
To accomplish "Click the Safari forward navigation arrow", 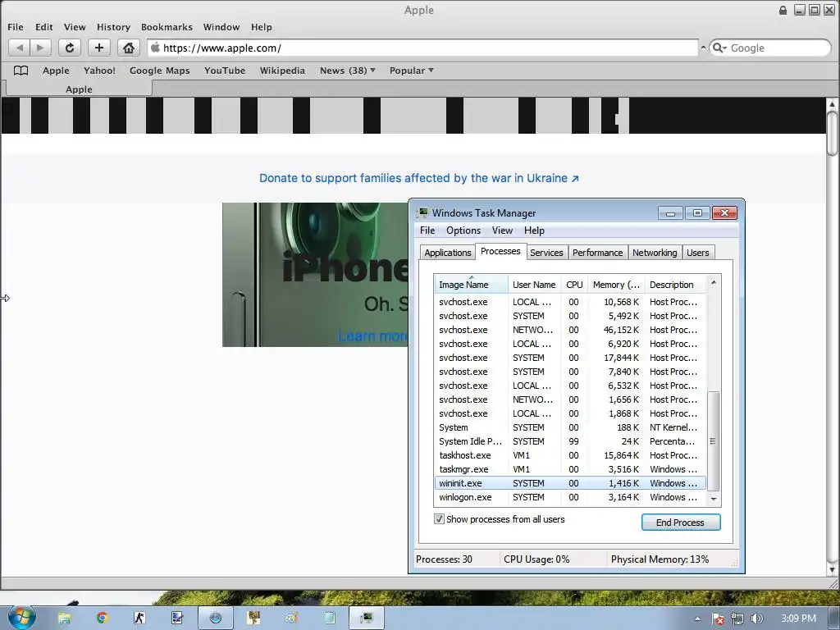I will pos(40,48).
